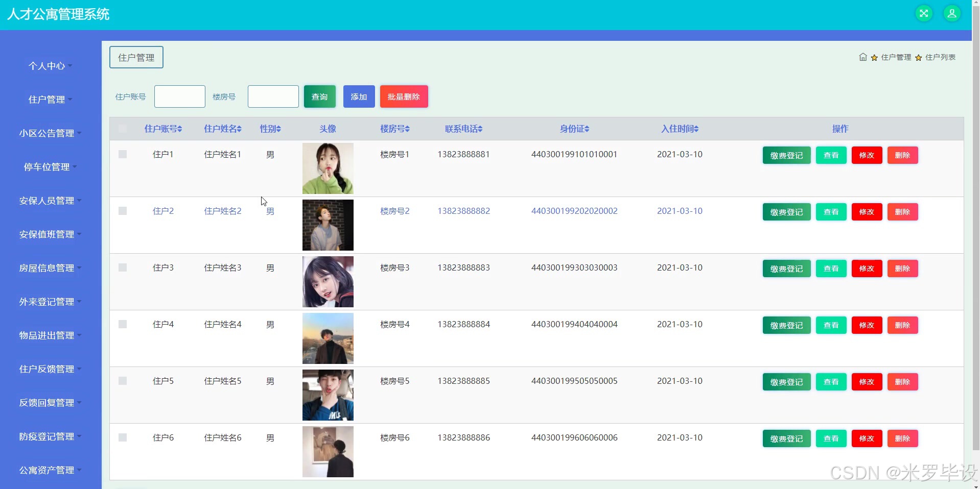
Task: Click 删除 for 住户4
Action: pyautogui.click(x=903, y=325)
